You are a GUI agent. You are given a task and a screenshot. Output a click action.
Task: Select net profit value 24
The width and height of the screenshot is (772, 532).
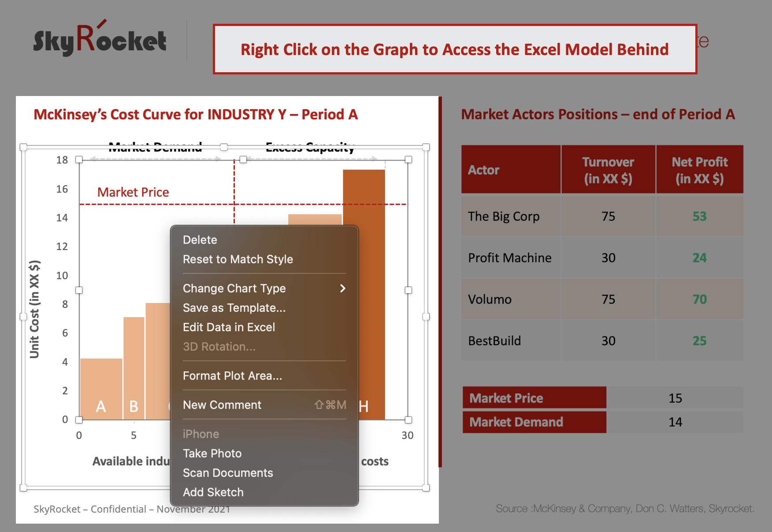[x=700, y=258]
